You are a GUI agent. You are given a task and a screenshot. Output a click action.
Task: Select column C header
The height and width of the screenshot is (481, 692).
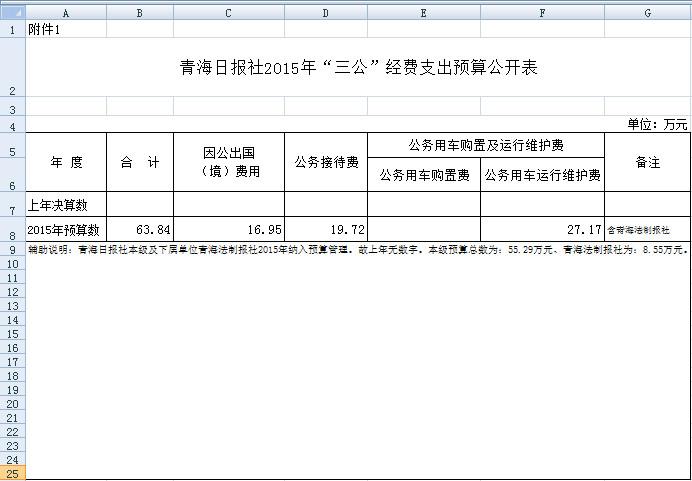pos(229,13)
